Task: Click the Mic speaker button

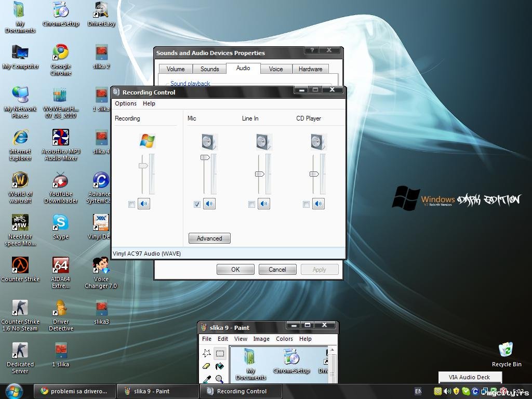Action: (209, 204)
